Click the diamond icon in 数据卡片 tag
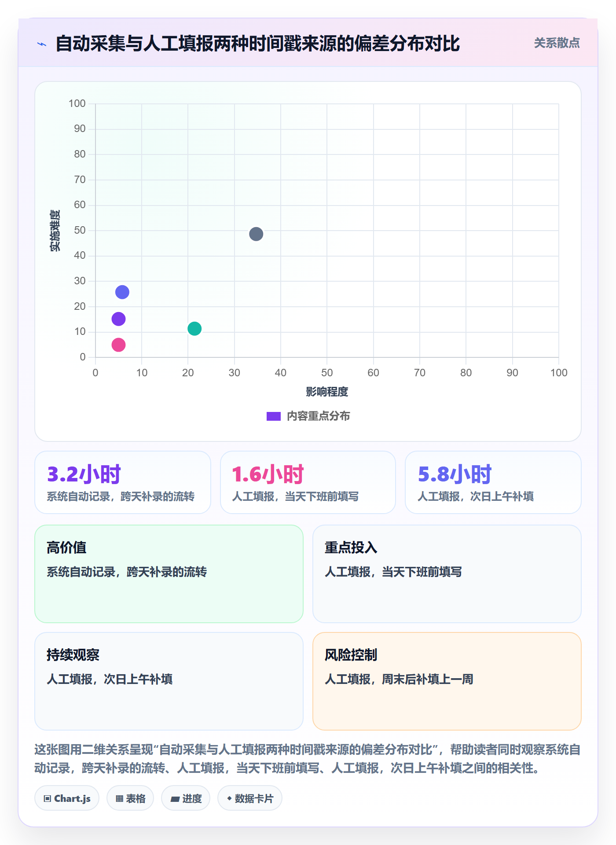The image size is (616, 845). (x=229, y=798)
